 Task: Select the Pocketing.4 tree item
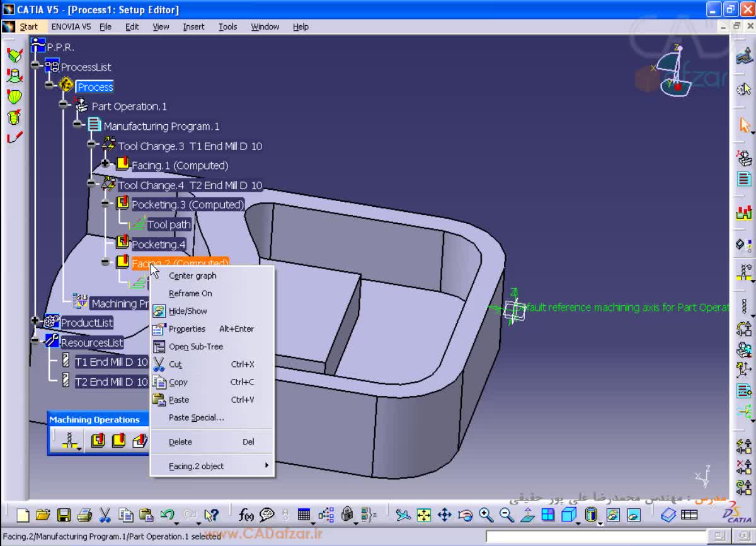[x=158, y=244]
